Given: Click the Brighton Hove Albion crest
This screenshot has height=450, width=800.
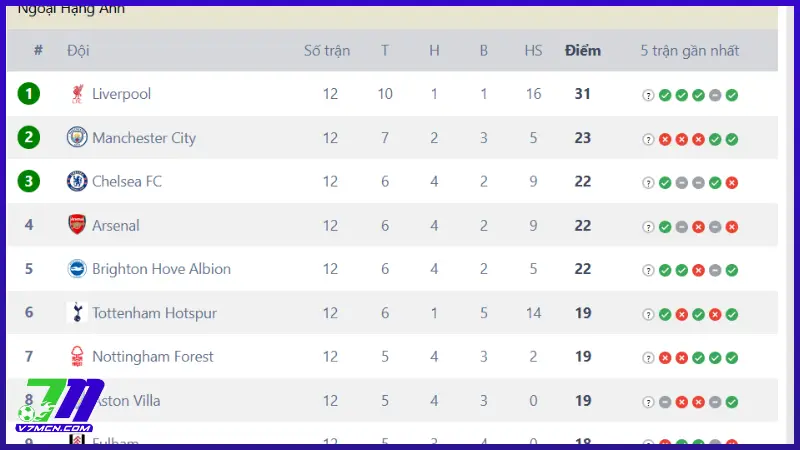Looking at the screenshot, I should tap(77, 269).
